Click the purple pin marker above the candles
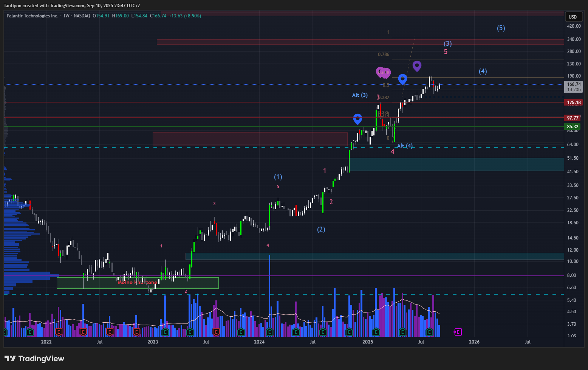The width and height of the screenshot is (588, 370). tap(417, 66)
